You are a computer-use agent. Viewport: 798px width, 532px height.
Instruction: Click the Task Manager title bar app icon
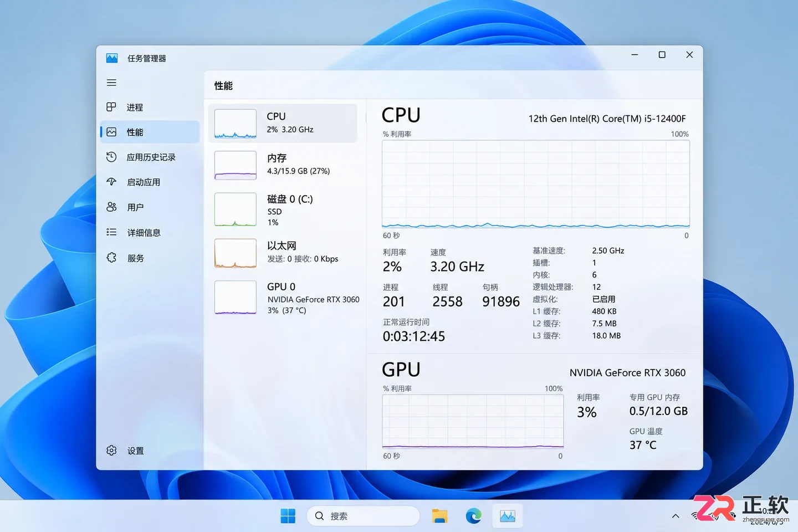click(112, 58)
